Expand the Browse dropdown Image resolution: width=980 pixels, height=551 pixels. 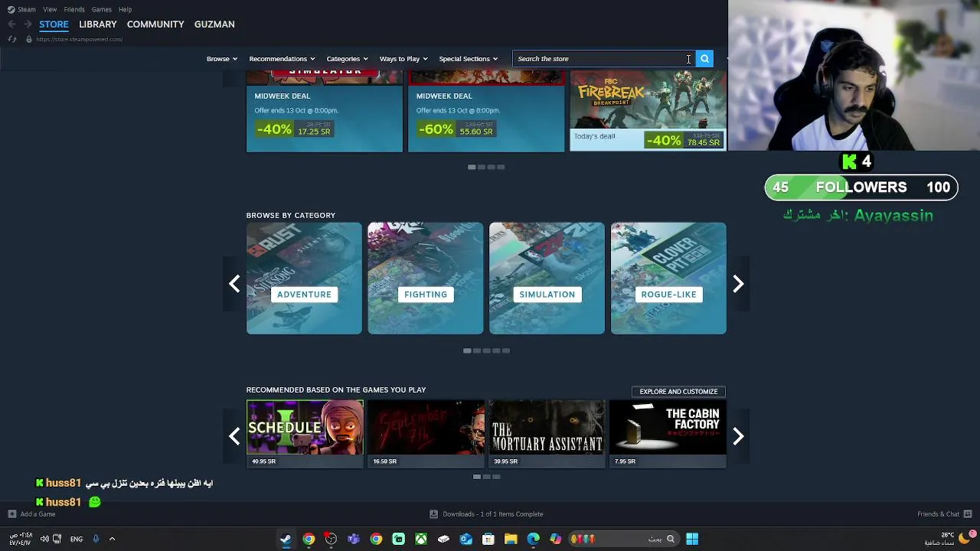(x=222, y=59)
